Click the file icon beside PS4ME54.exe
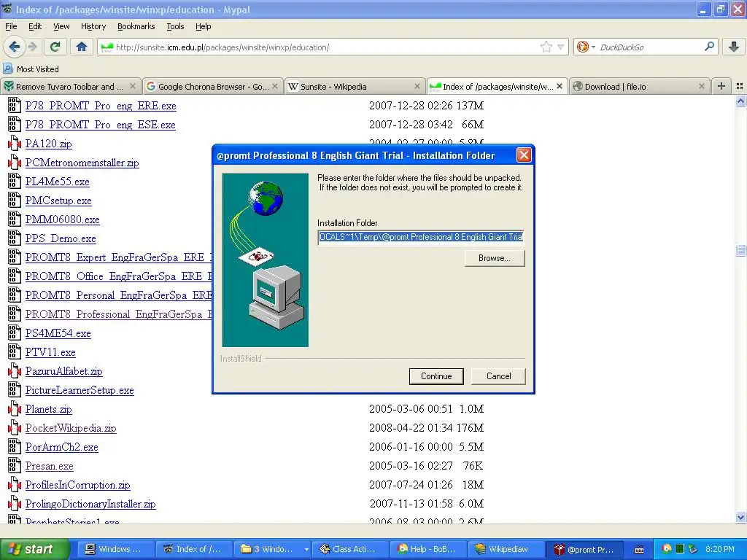This screenshot has height=560, width=747. click(x=15, y=333)
